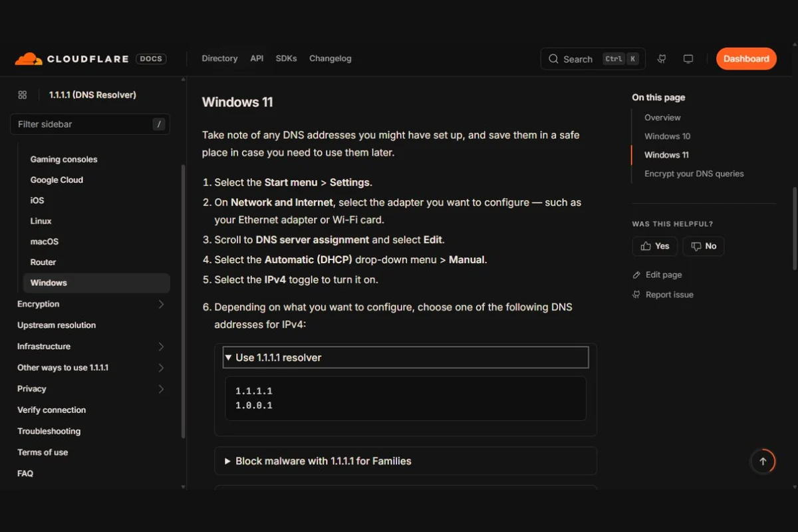
Task: Click the GitHub icon beside Report issue
Action: [x=637, y=295]
